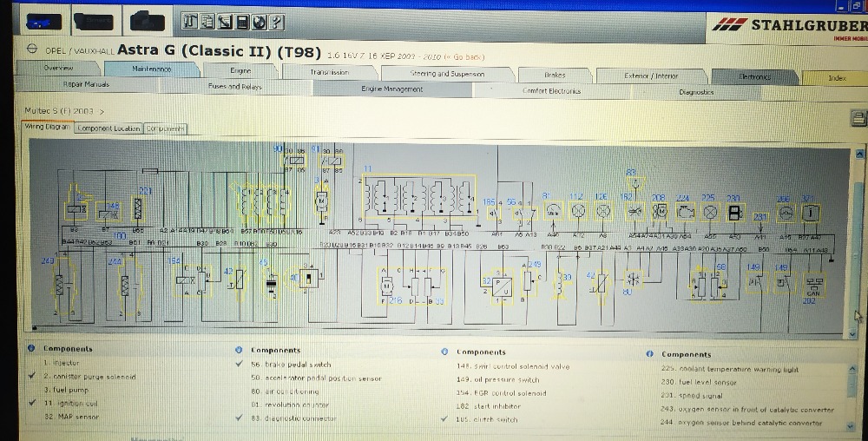868x441 pixels.
Task: Expand the Multec S (F) 2003 arrow
Action: click(102, 111)
